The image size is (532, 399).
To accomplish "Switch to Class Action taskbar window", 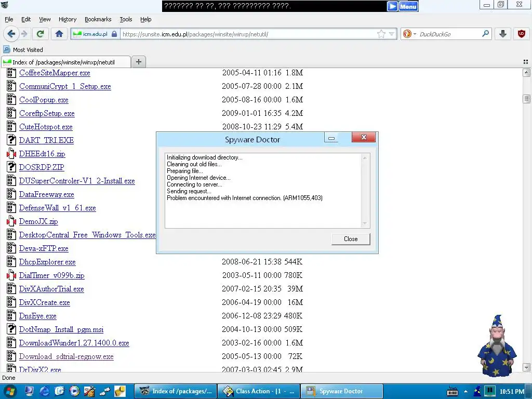I will tap(259, 391).
